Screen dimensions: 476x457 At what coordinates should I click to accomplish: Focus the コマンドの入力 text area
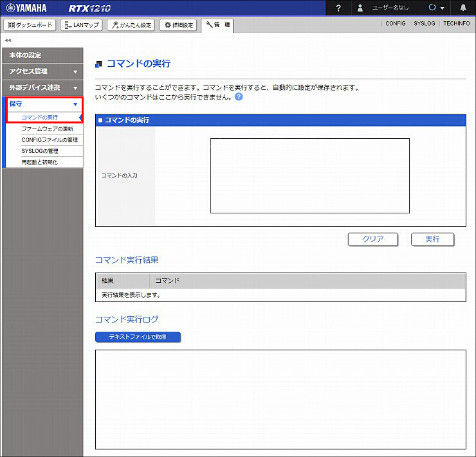pyautogui.click(x=310, y=176)
